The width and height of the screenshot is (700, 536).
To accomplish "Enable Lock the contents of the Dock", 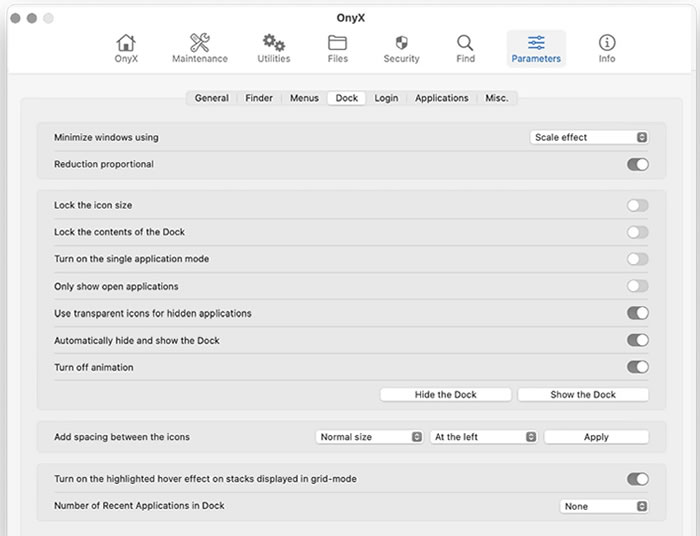I will click(x=638, y=232).
